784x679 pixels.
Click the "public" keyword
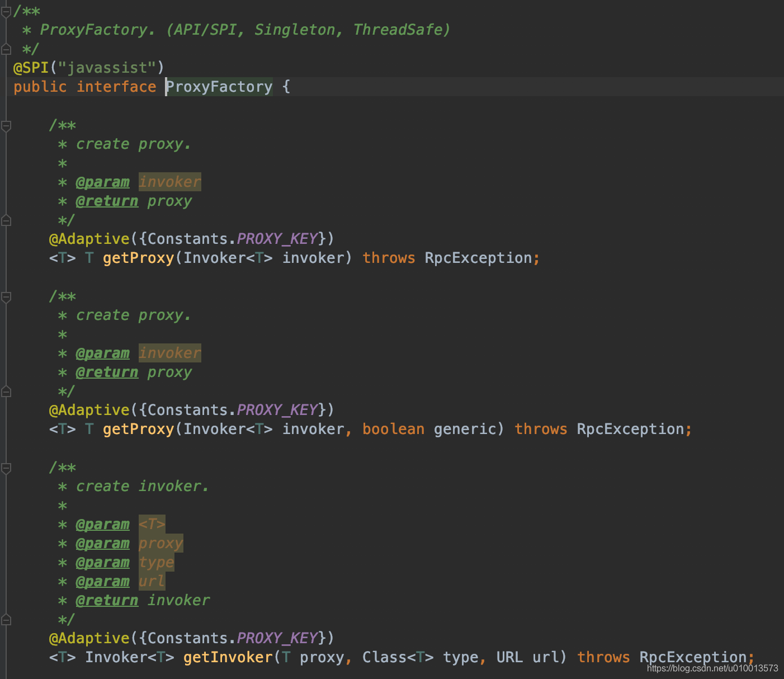[x=40, y=87]
